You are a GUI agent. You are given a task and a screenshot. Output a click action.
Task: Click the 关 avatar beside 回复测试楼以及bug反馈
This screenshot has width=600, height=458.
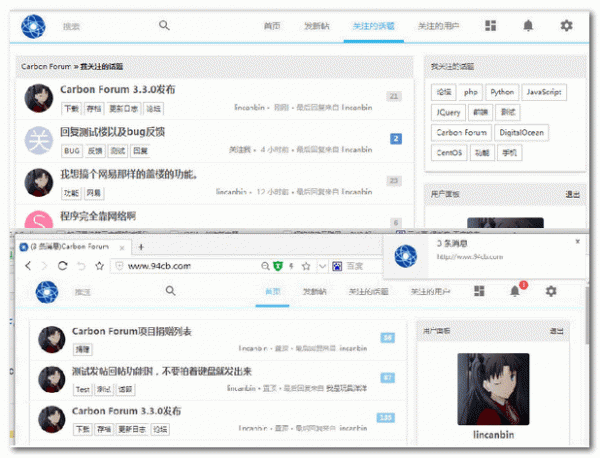(39, 140)
